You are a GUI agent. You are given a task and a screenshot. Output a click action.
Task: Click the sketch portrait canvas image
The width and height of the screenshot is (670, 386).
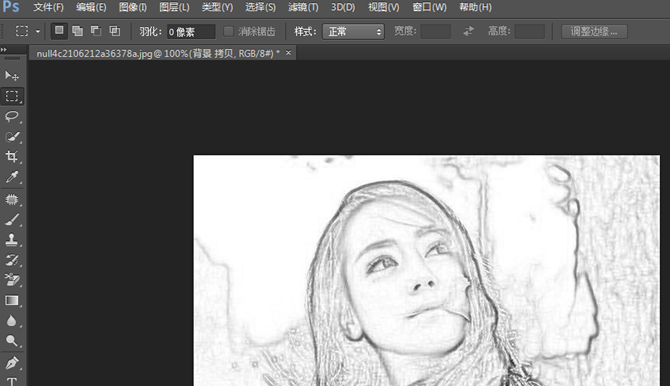(x=426, y=271)
